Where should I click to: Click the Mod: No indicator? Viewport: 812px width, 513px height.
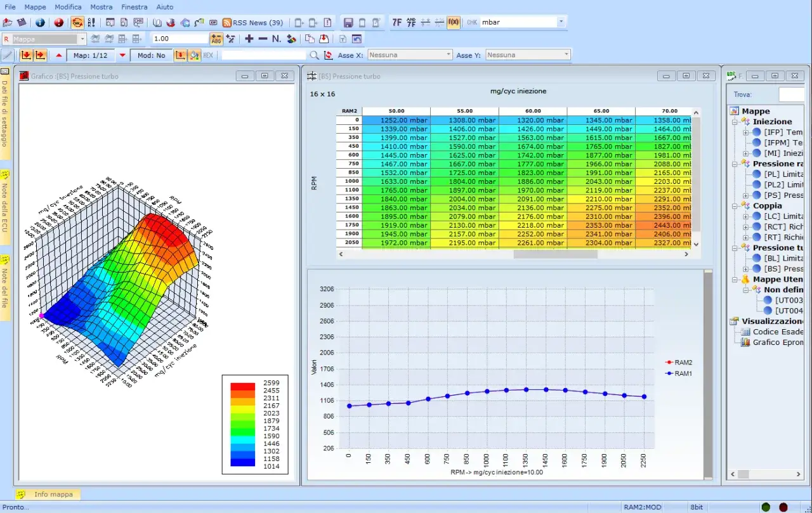click(x=151, y=55)
